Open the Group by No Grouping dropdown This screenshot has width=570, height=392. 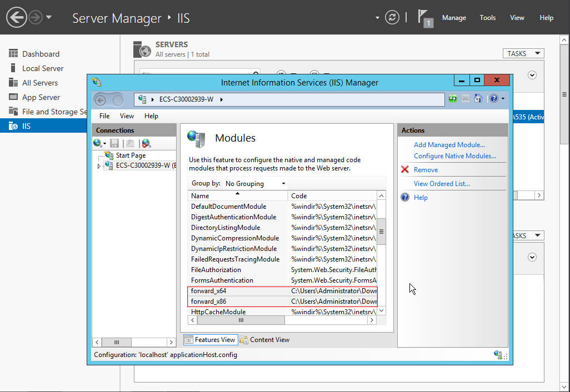(x=255, y=183)
